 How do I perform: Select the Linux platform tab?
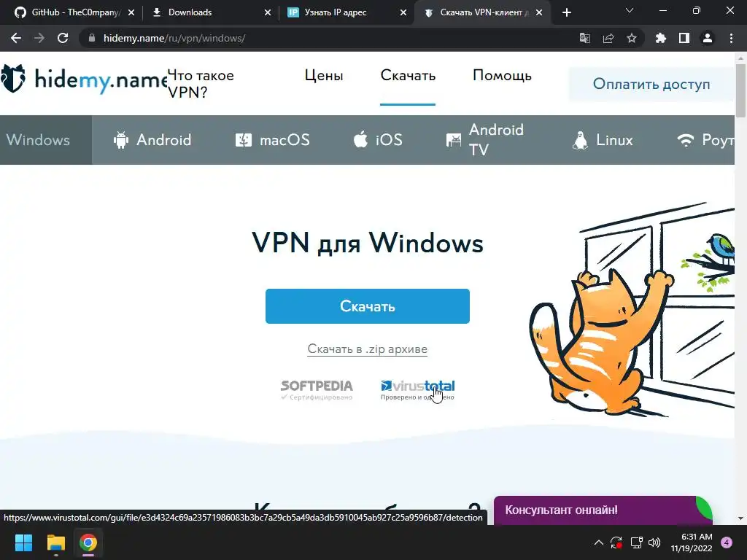[603, 140]
